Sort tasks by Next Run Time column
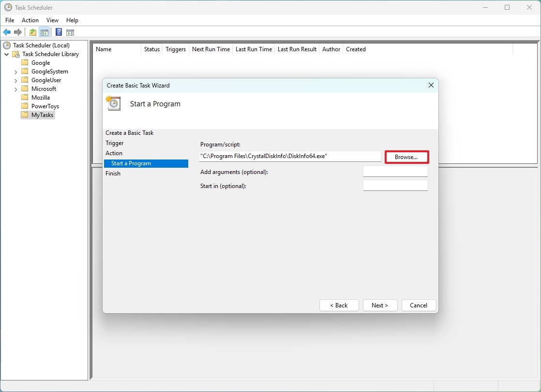Screen dimensions: 541x392 pos(211,49)
